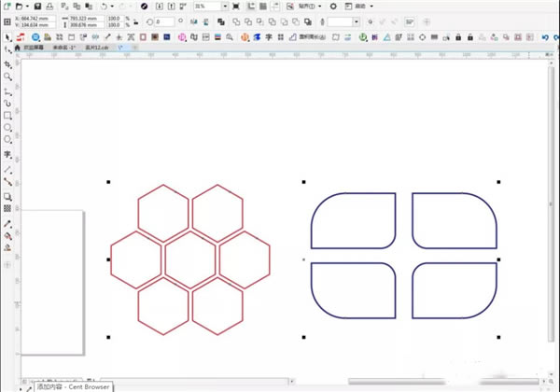Screen dimensions: 560x392
Task: Select the Color eyedropper tool
Action: (7, 224)
